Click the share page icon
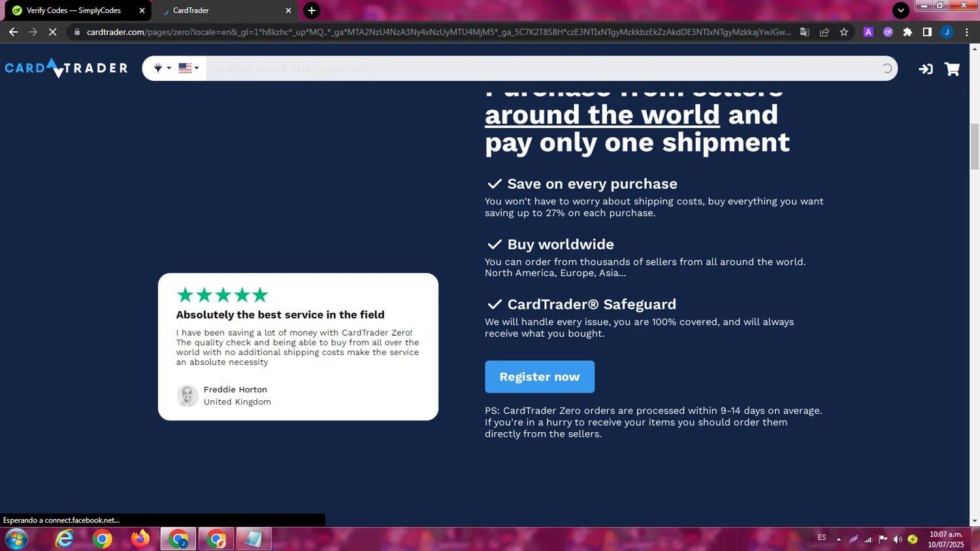Screen dimensions: 980x551 (x=825, y=32)
